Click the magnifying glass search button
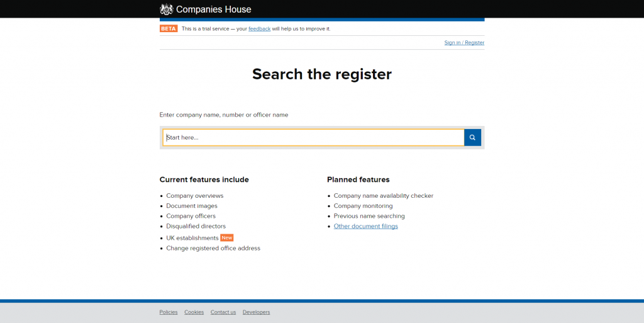The image size is (644, 323). [x=472, y=137]
